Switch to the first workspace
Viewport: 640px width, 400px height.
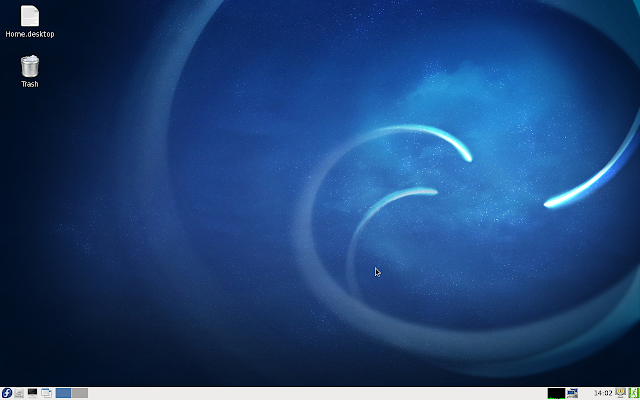[x=63, y=393]
